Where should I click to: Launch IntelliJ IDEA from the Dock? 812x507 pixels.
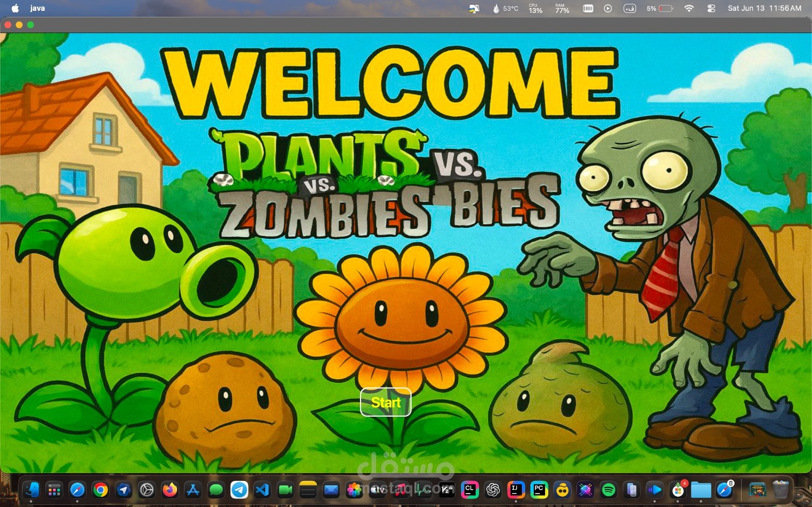click(x=516, y=490)
